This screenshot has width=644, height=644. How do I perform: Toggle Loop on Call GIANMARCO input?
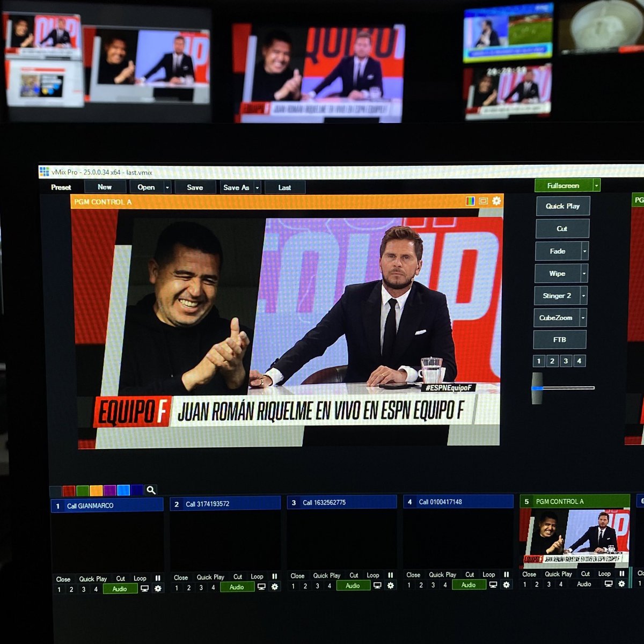point(140,579)
